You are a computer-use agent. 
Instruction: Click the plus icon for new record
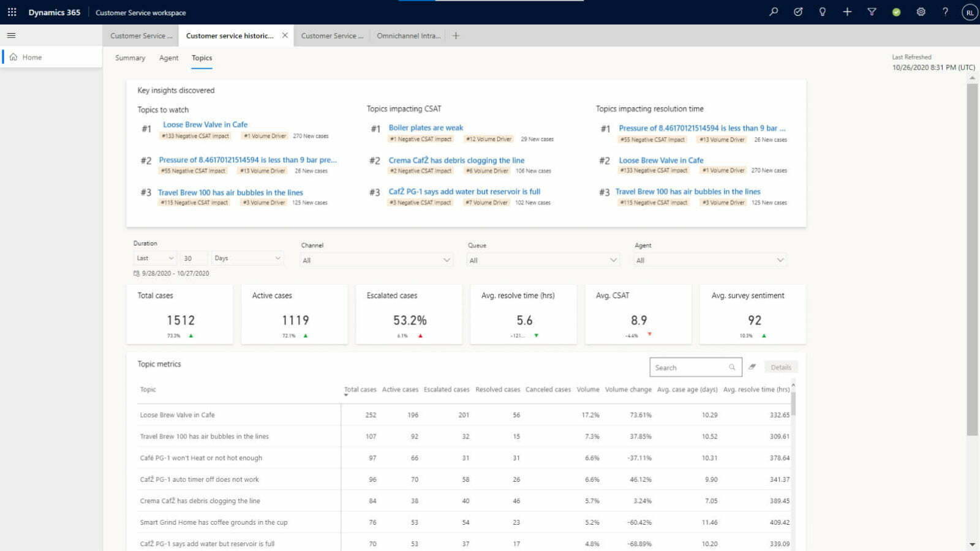(x=847, y=12)
